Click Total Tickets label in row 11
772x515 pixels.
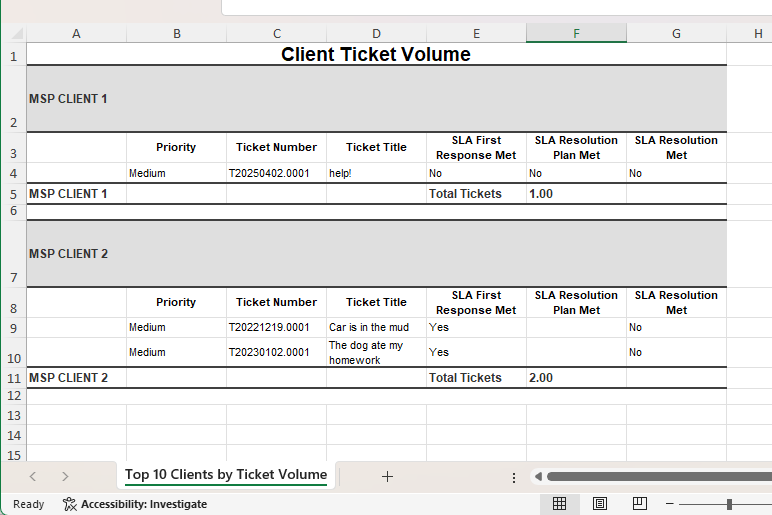pyautogui.click(x=476, y=378)
